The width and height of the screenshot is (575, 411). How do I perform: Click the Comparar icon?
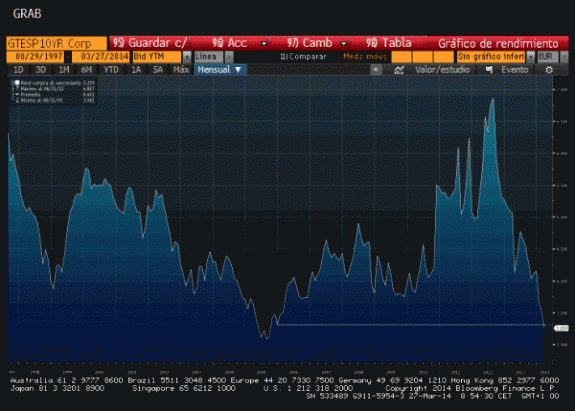[283, 56]
